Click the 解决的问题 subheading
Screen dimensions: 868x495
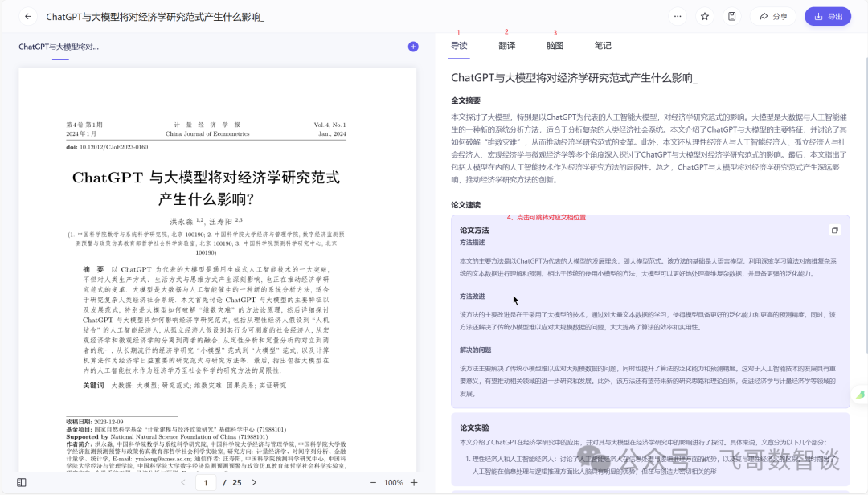[x=476, y=350]
